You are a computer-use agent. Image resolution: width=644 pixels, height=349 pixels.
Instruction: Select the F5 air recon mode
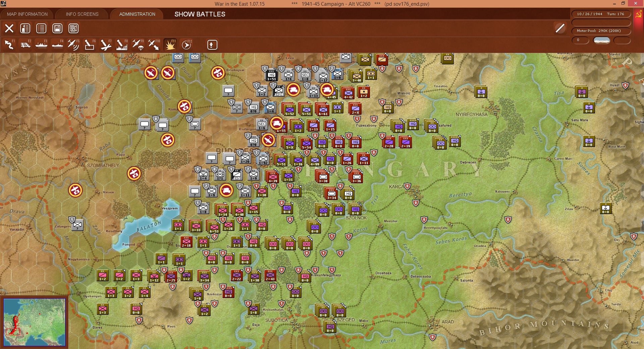[x=73, y=45]
